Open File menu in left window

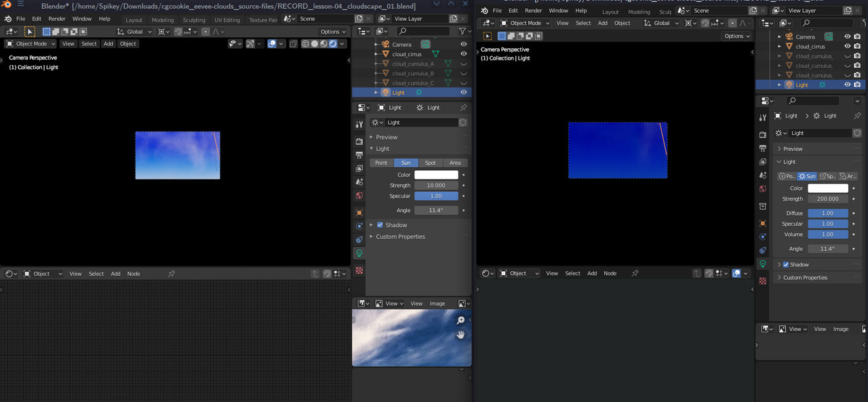(x=20, y=19)
